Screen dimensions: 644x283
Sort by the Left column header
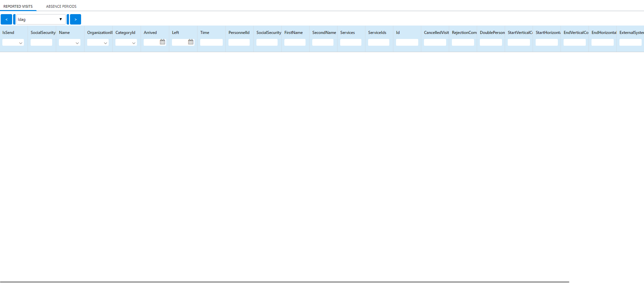(175, 33)
